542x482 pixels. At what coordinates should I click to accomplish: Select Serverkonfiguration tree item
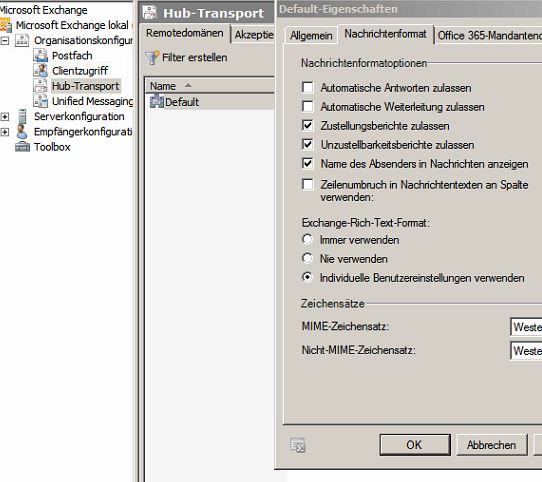[x=79, y=116]
